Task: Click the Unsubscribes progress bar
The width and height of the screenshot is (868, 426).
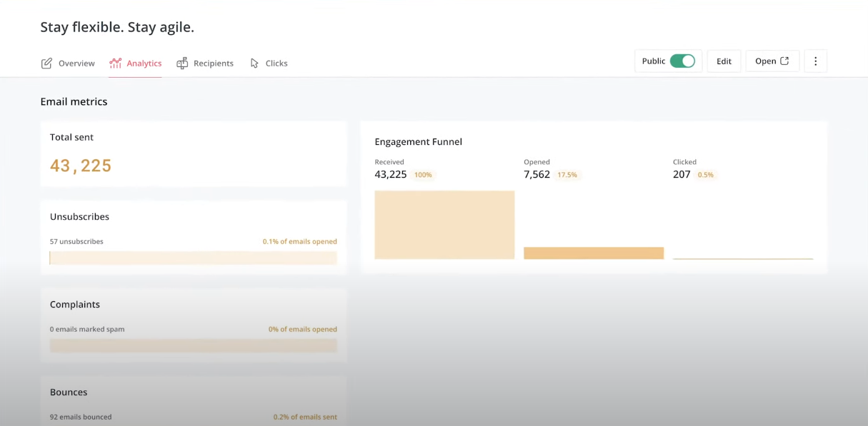Action: tap(193, 258)
